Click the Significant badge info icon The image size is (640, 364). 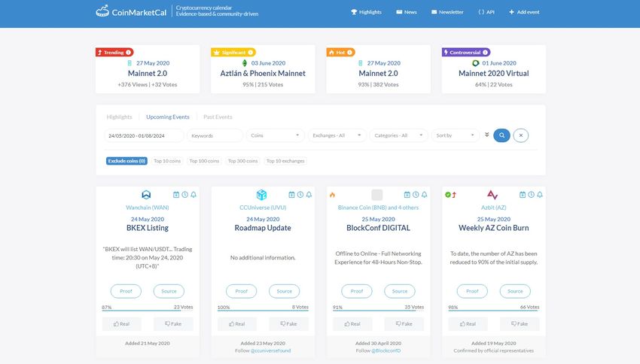(250, 52)
